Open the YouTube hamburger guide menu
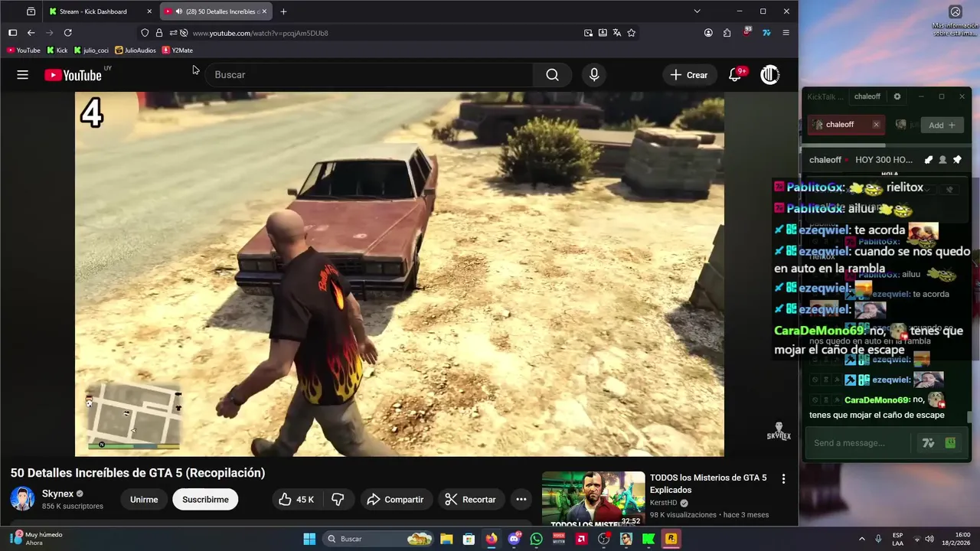The image size is (980, 551). click(x=22, y=75)
